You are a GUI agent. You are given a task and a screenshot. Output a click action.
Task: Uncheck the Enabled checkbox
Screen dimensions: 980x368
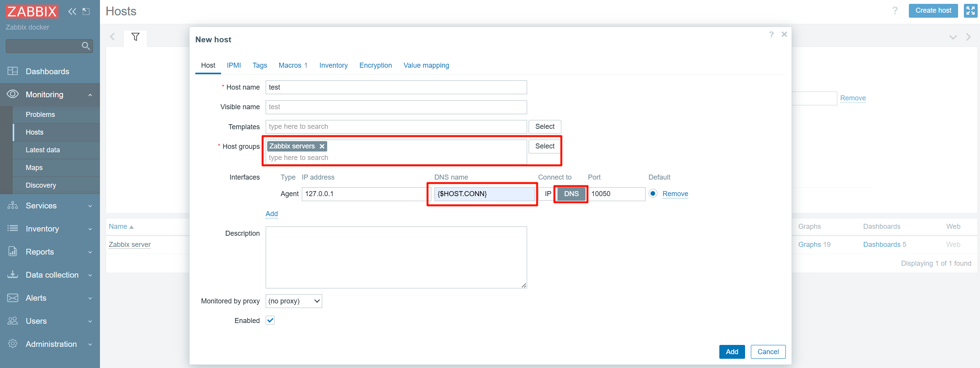pos(270,320)
